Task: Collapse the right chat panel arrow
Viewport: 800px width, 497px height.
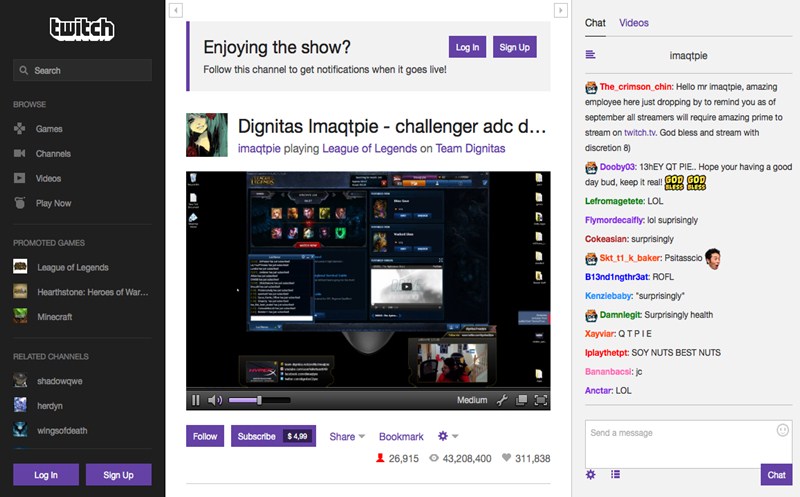Action: (x=561, y=10)
